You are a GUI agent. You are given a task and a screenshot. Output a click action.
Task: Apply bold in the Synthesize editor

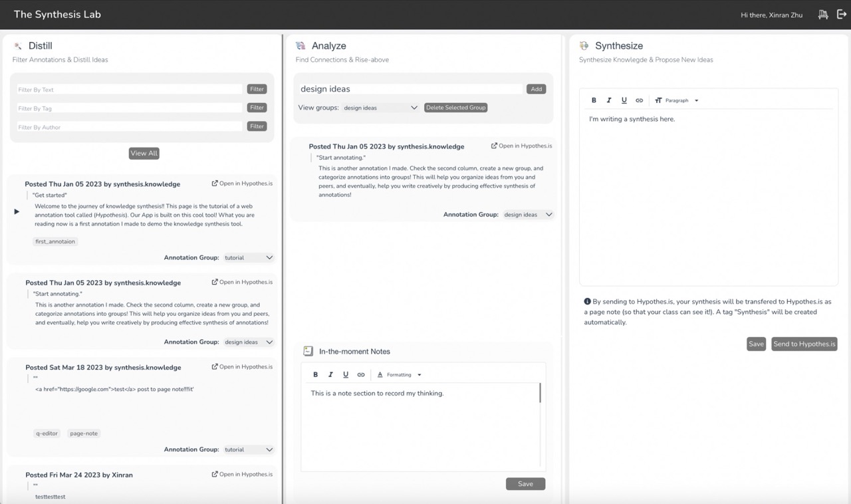click(594, 100)
